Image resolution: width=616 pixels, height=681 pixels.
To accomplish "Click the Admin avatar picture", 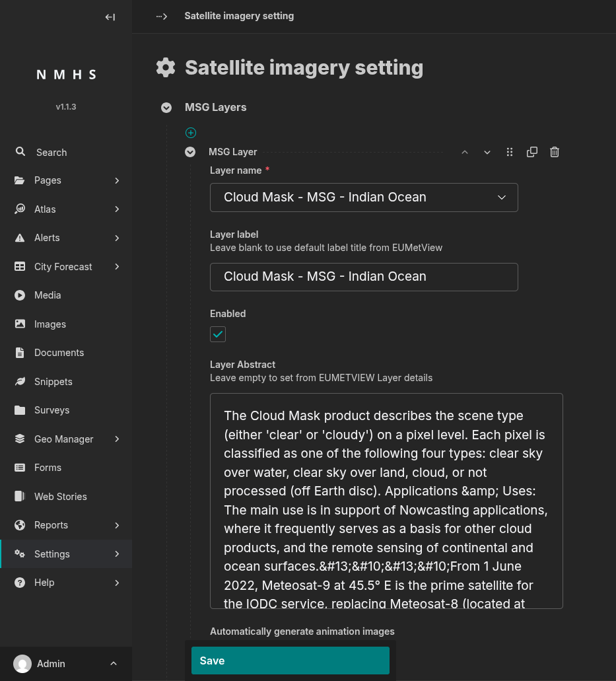I will [22, 664].
